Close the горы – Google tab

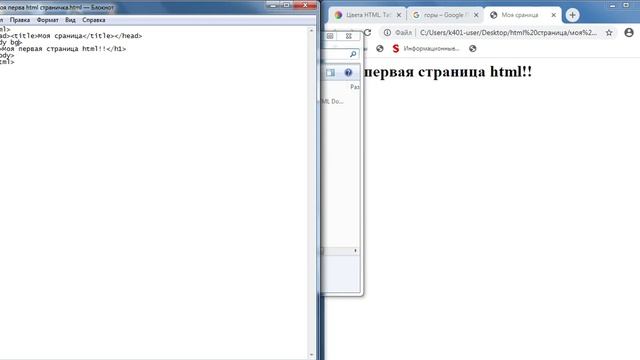[x=476, y=15]
